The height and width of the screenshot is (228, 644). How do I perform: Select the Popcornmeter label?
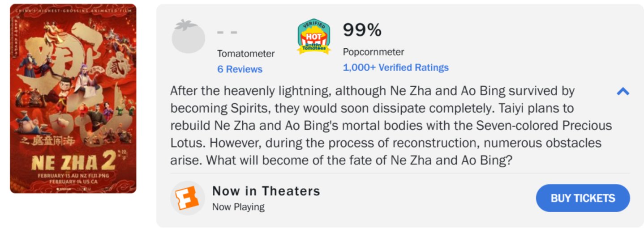(374, 52)
